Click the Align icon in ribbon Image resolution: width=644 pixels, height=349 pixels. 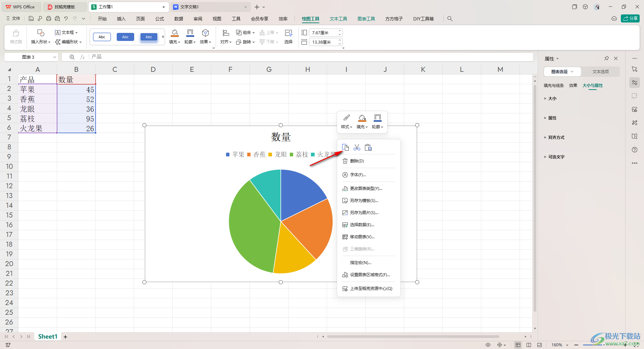(x=226, y=33)
